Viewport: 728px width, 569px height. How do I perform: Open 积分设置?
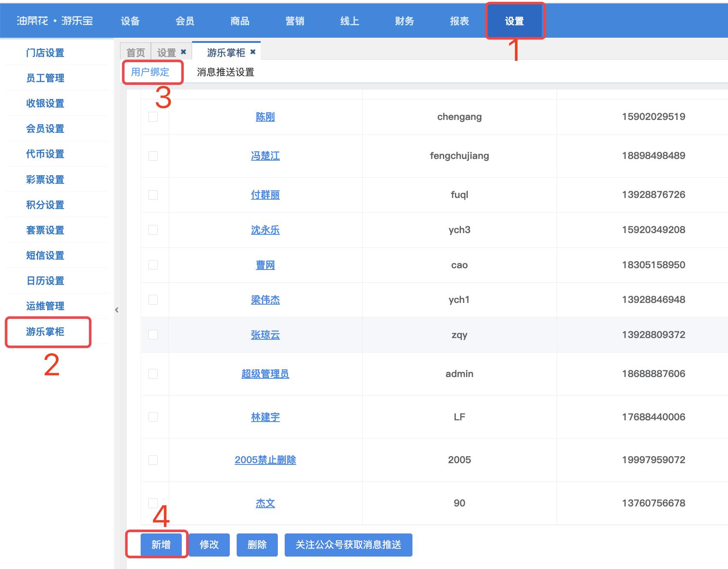click(x=45, y=205)
